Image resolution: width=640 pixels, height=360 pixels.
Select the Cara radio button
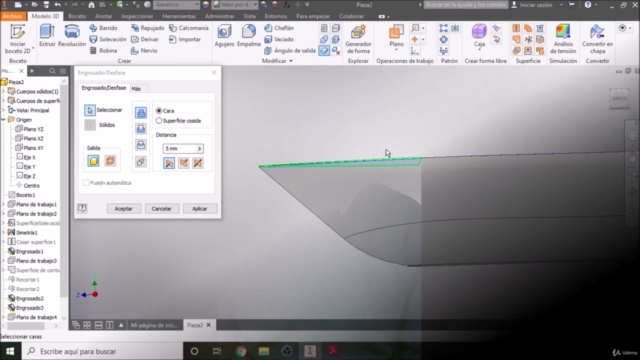(159, 111)
